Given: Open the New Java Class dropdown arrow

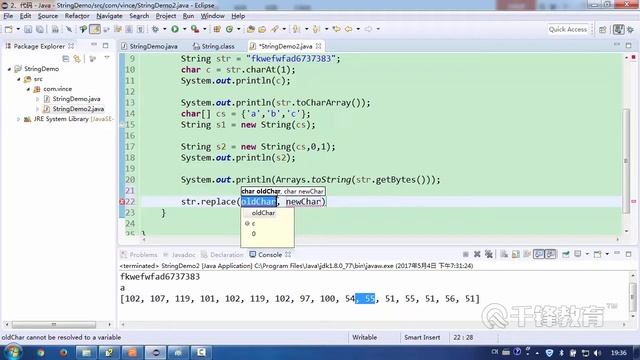Looking at the screenshot, I should (239, 29).
